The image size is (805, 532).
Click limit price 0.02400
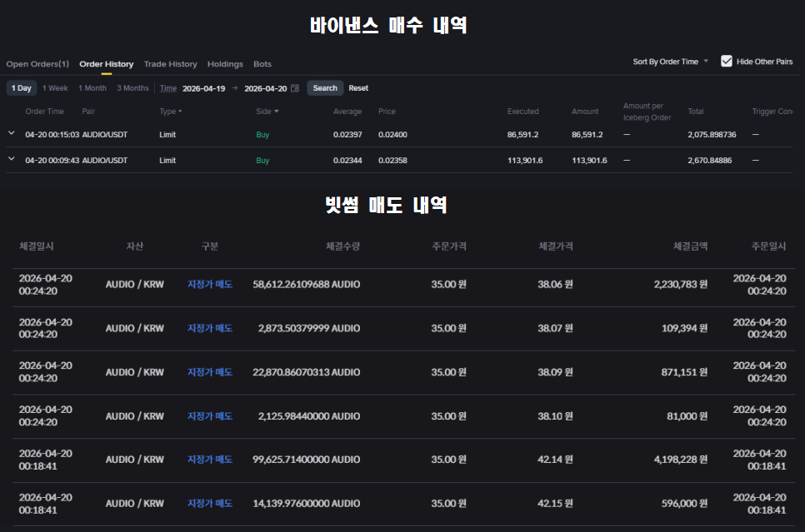(392, 134)
